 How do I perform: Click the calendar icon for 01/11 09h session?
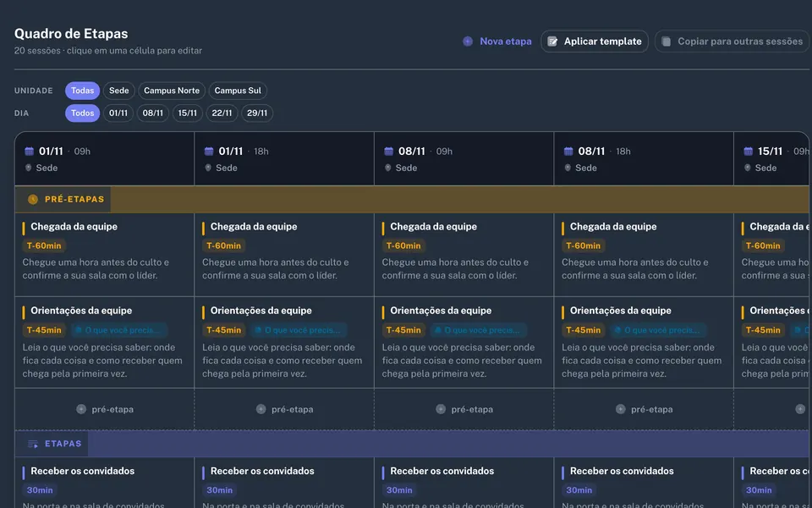click(x=29, y=152)
